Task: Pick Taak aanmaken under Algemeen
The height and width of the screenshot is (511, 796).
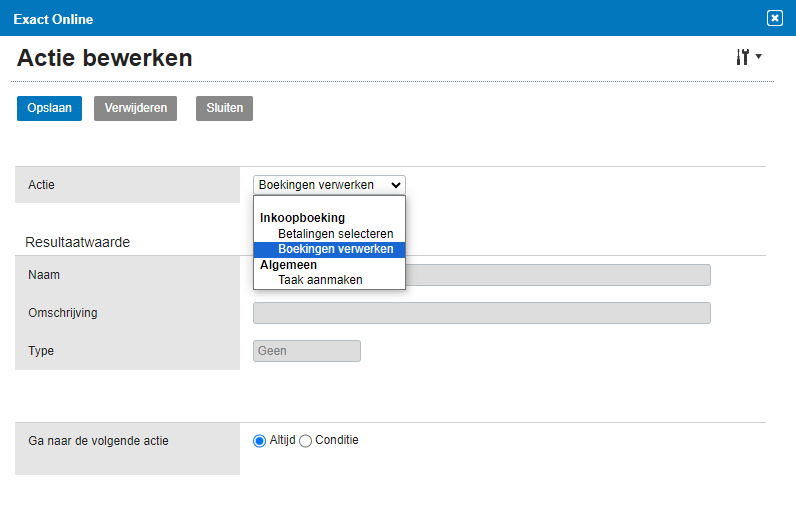Action: click(x=320, y=280)
